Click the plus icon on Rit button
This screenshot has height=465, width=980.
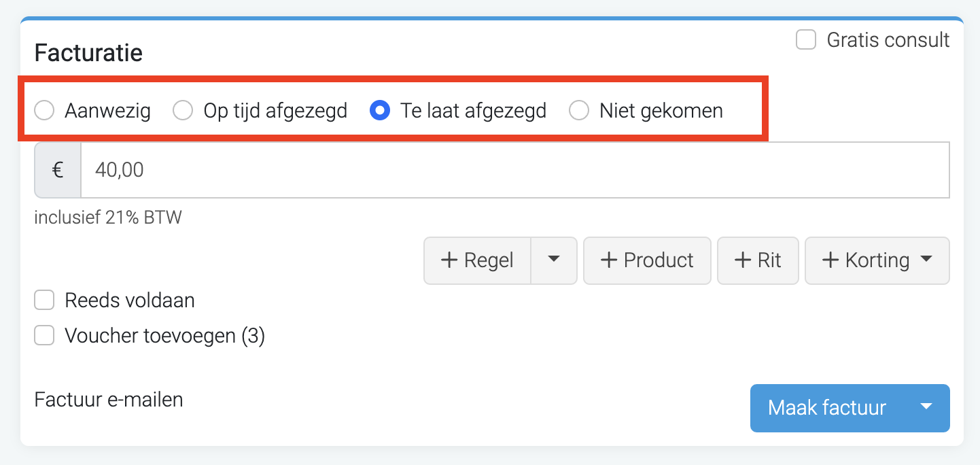click(743, 260)
